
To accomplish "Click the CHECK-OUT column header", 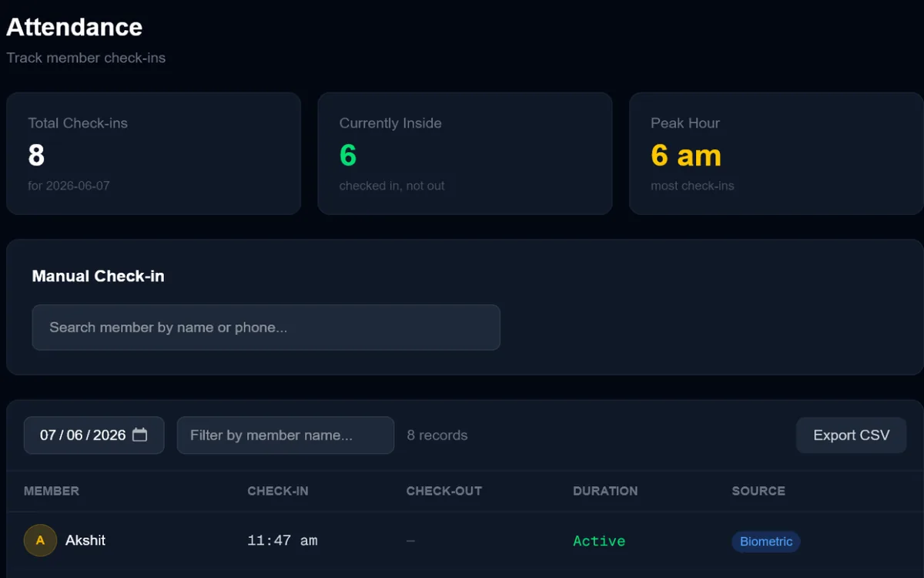I will coord(444,491).
